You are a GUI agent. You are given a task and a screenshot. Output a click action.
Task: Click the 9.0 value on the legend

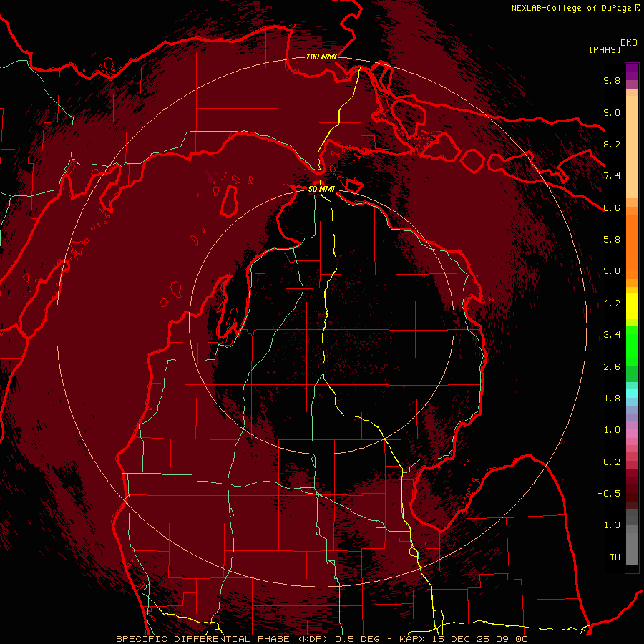[612, 112]
